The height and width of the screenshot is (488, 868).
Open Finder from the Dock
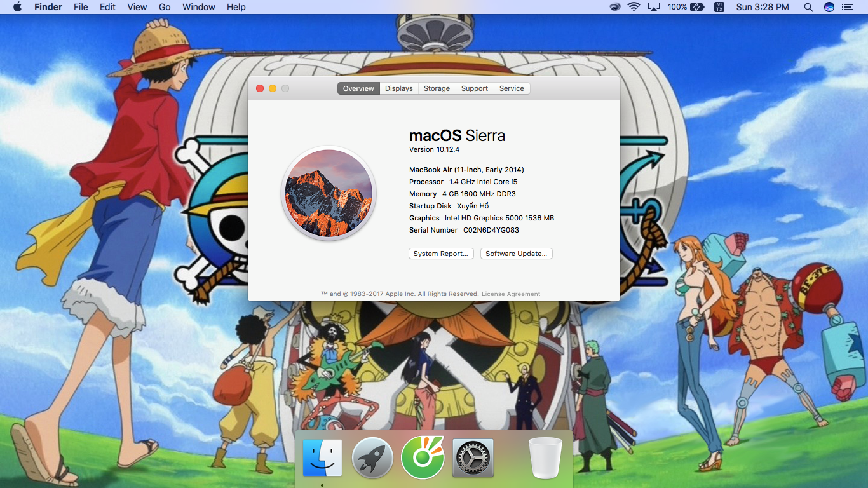click(x=323, y=458)
